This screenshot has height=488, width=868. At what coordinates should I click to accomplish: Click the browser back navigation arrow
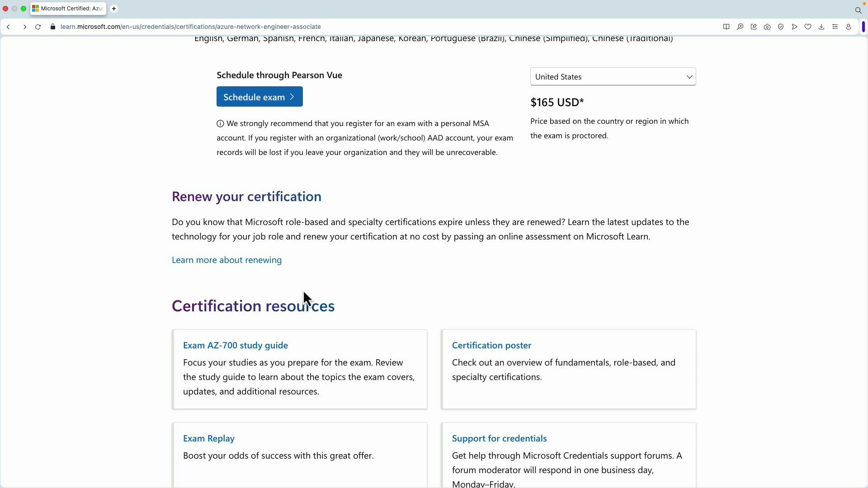coord(9,27)
